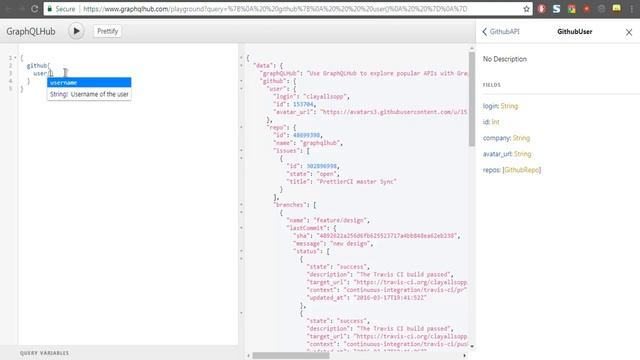
Task: Click the GraphQLHub title
Action: 31,31
